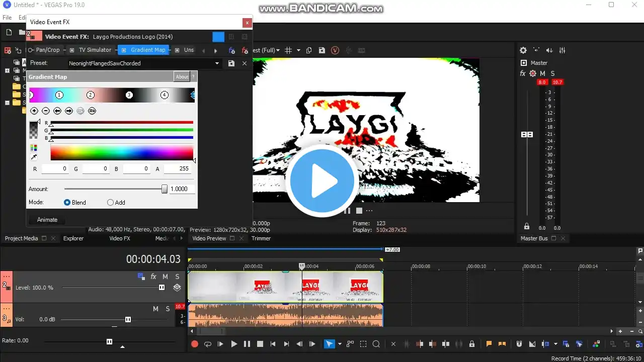
Task: Switch to the Trimmer tab
Action: 261,238
